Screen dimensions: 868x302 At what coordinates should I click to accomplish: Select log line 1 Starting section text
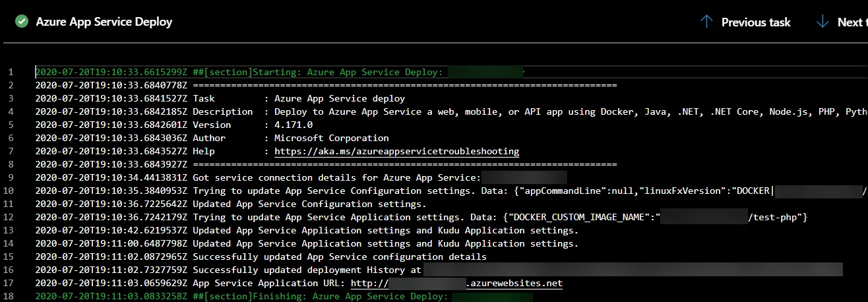coord(279,72)
